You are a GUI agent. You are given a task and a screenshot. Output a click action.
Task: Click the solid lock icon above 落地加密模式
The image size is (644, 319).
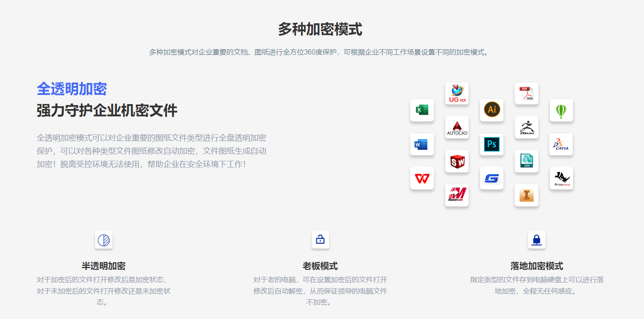point(536,240)
